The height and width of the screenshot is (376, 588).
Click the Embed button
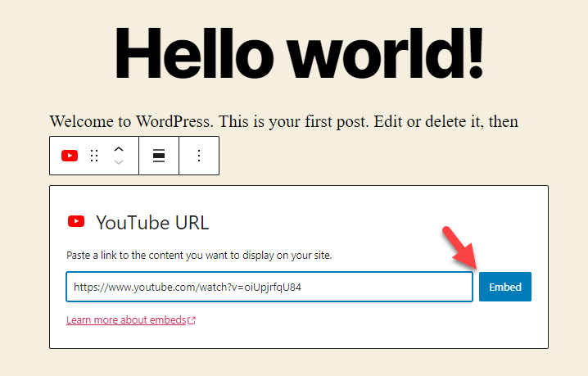click(x=505, y=287)
